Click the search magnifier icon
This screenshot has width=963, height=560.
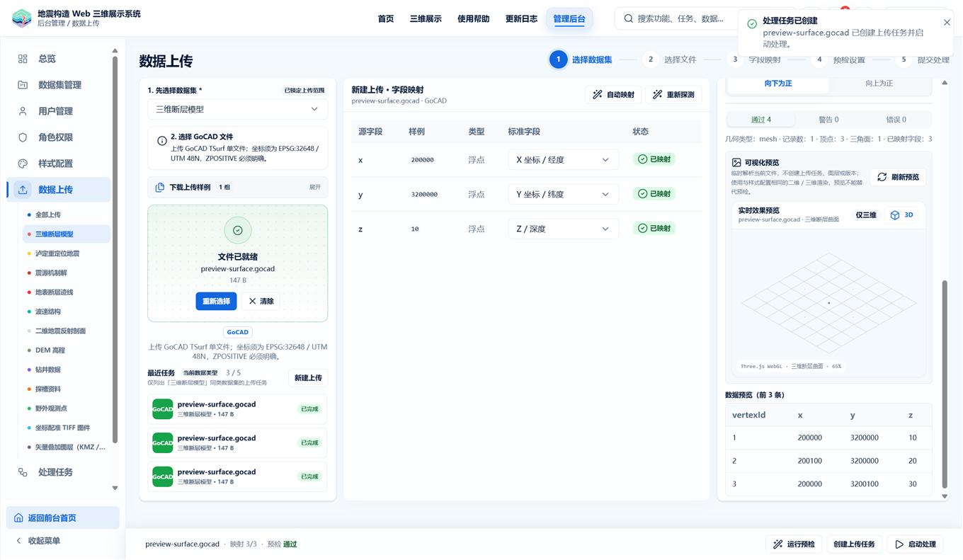tap(629, 18)
